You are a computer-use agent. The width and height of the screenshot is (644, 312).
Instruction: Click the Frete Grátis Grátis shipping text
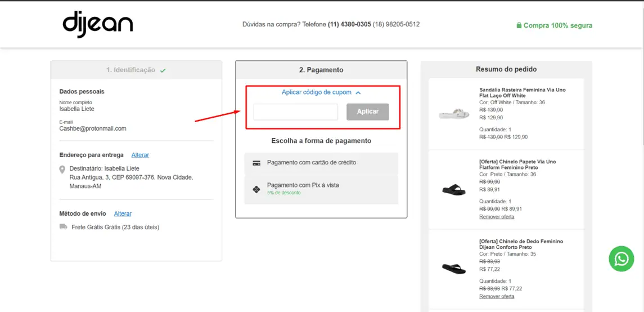tap(115, 227)
